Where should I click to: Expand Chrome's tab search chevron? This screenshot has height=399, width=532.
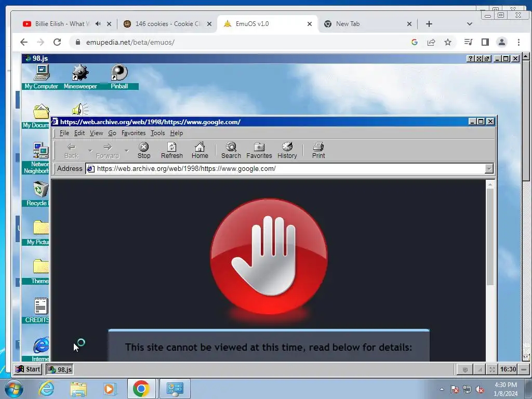[x=470, y=24]
